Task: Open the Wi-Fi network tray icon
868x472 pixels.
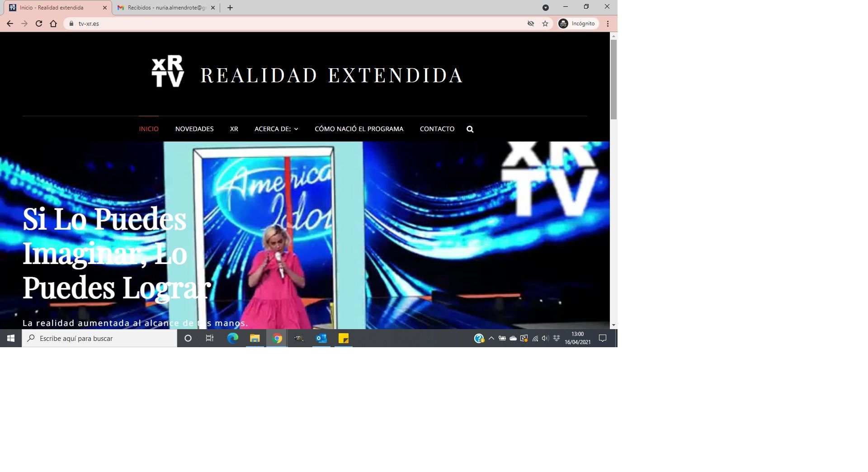Action: (535, 338)
